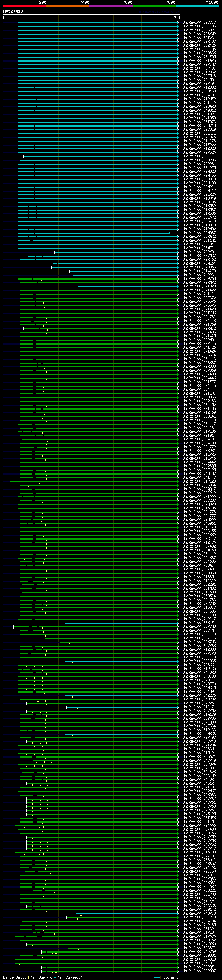Select hit label UniRef100_P12469
222x980 pixels.
click(199, 412)
